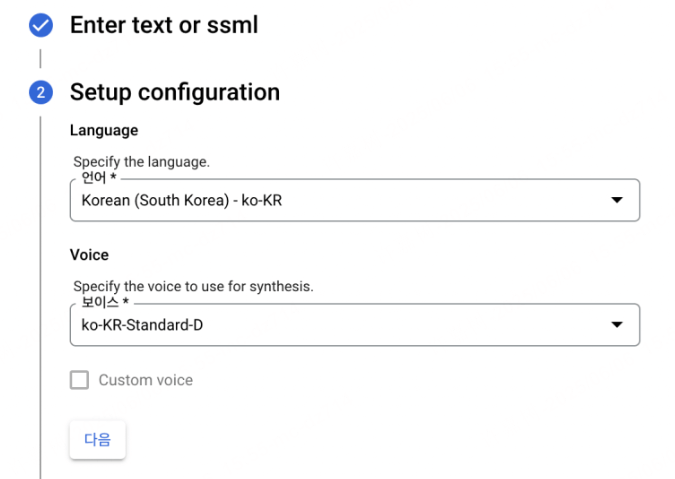This screenshot has width=675, height=479.
Task: Click the required asterisk beside 보이스
Action: [126, 301]
